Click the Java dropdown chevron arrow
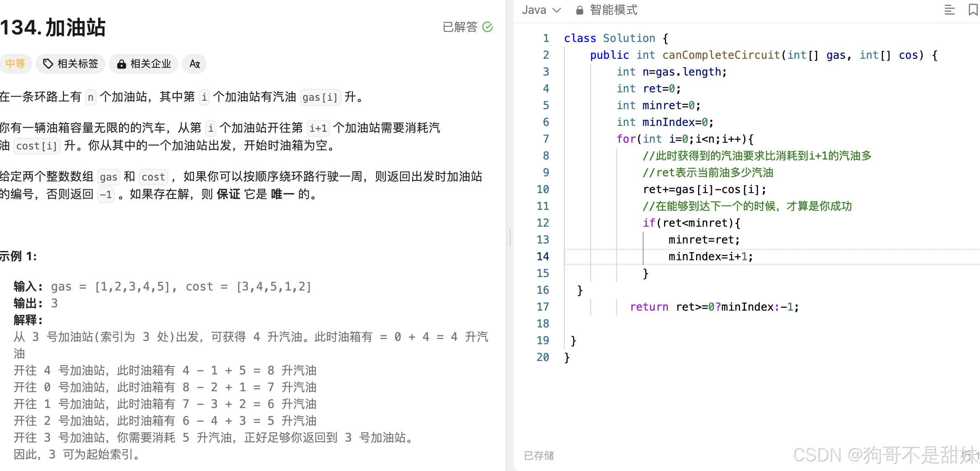Viewport: 980px width, 471px height. click(x=557, y=10)
